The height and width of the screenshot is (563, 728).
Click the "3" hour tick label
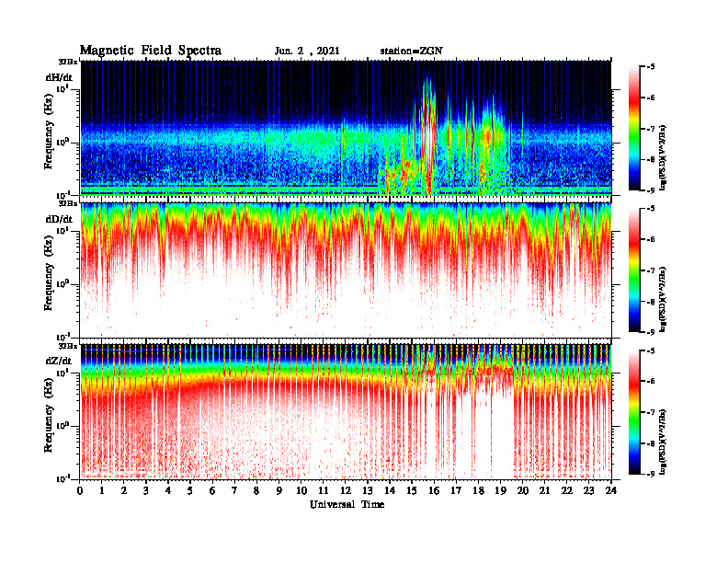click(x=146, y=490)
